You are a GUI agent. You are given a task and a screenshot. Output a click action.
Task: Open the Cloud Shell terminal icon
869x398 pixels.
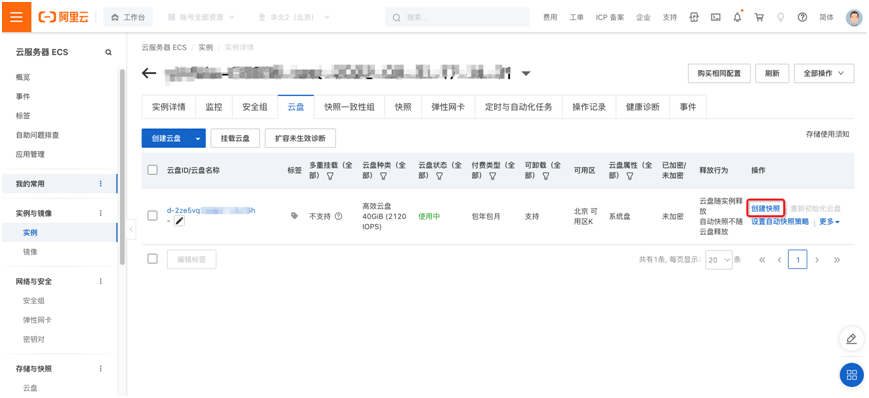click(715, 17)
